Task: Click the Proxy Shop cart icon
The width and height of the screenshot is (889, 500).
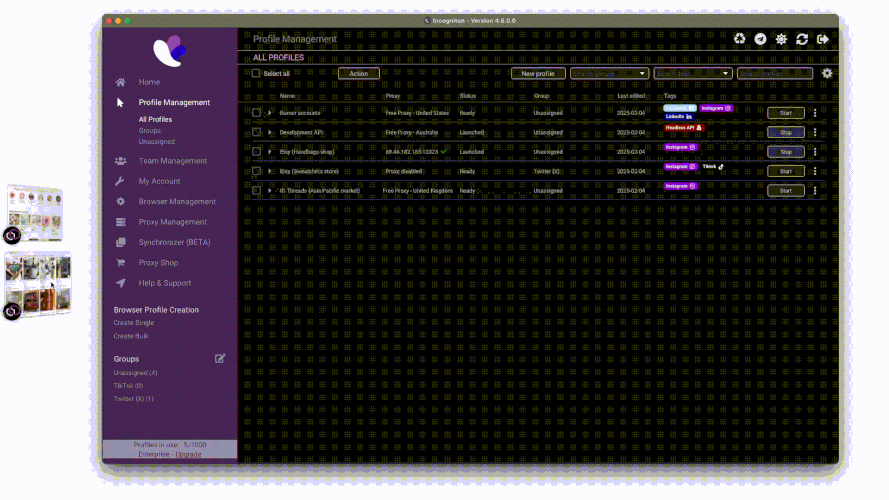Action: coord(121,263)
